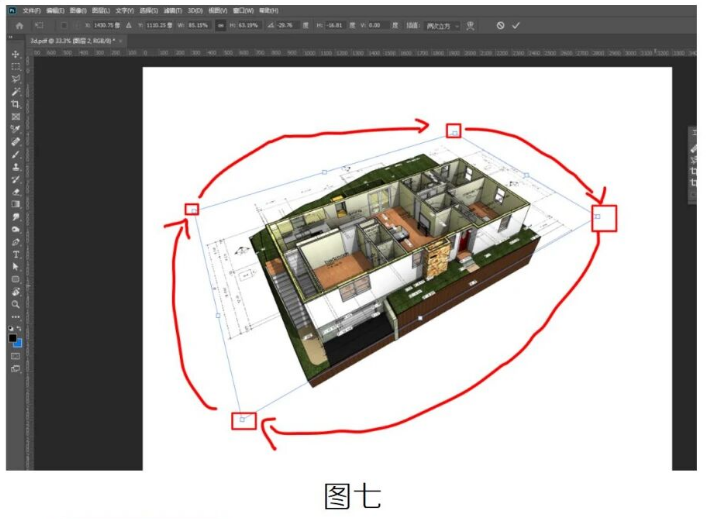Open the 窗口(W) menu
Screen dimensions: 719x519
(243, 11)
